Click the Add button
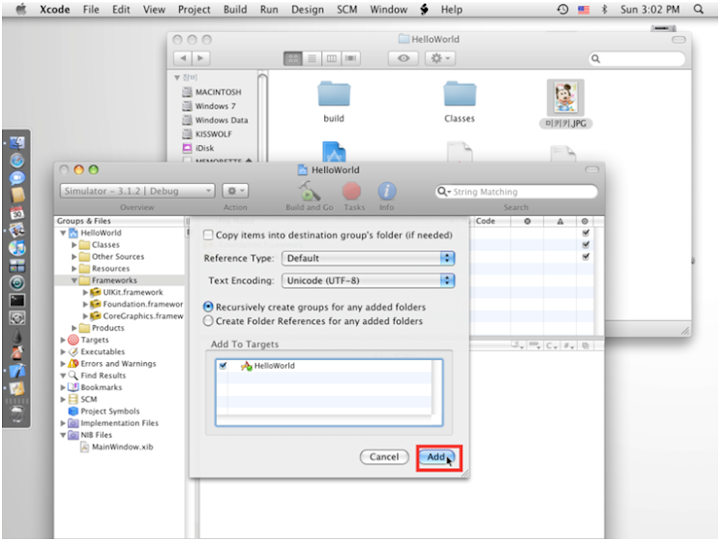 pos(437,457)
